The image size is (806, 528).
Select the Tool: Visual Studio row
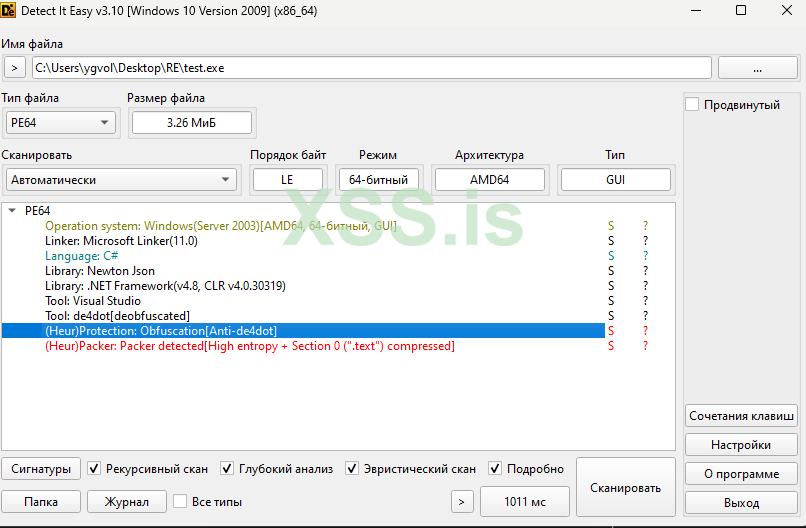point(303,300)
